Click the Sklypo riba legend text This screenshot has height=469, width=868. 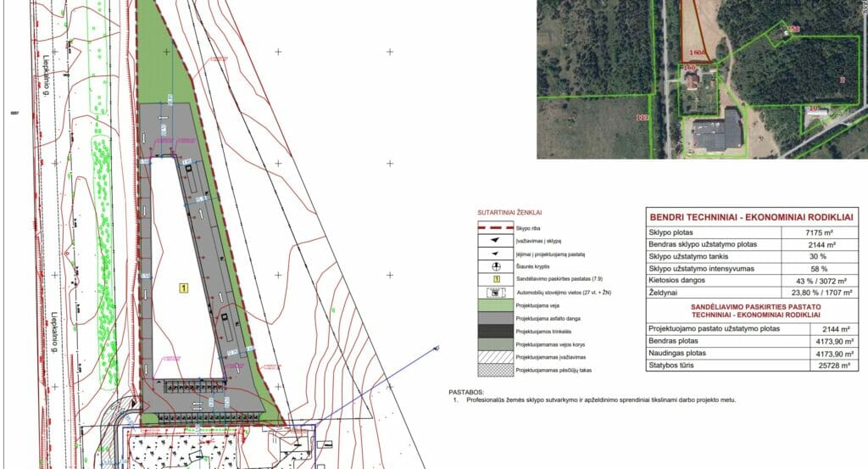click(x=528, y=228)
